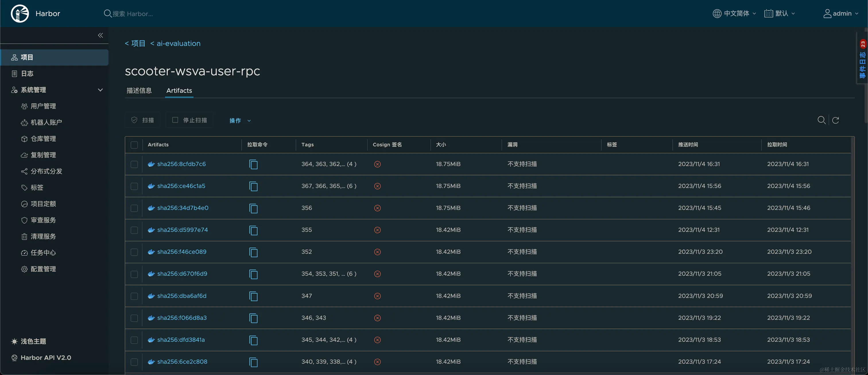Check the row checkbox for sha256:34d7b4e0
Image resolution: width=868 pixels, height=375 pixels.
point(134,208)
